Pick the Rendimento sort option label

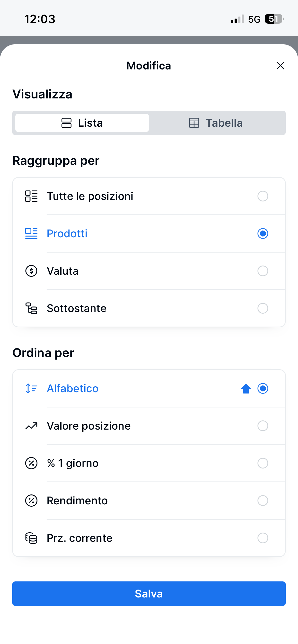(x=77, y=501)
